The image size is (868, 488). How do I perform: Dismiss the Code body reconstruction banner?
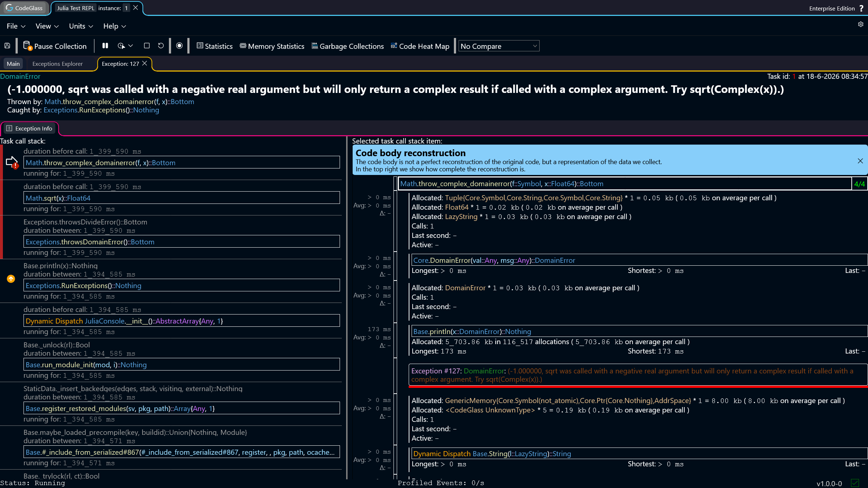pyautogui.click(x=860, y=161)
